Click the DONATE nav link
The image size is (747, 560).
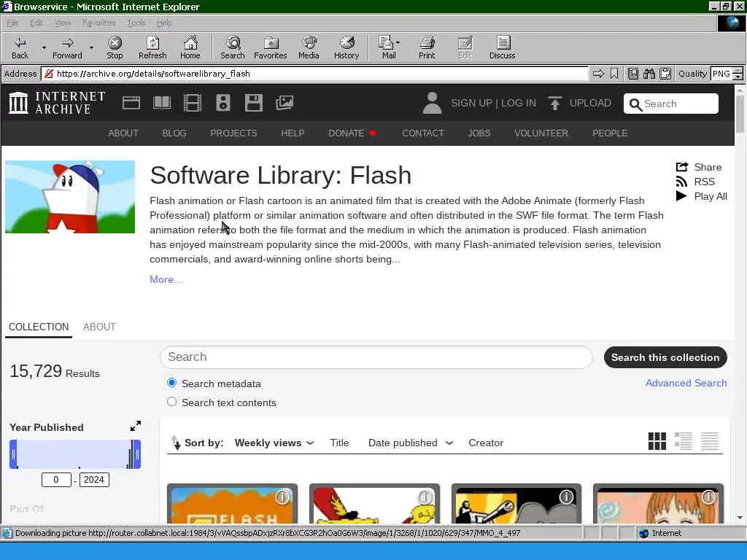[352, 133]
